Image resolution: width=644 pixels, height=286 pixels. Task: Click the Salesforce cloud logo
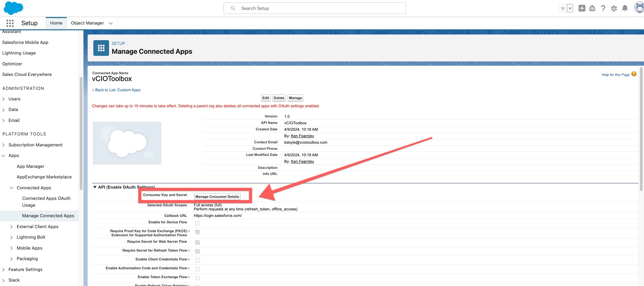pos(13,8)
